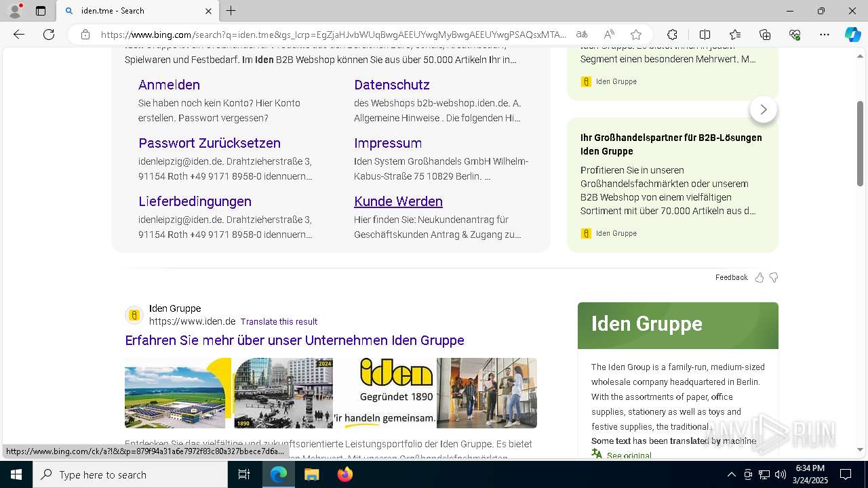Open File Explorer from taskbar
Image resolution: width=868 pixels, height=488 pixels.
(x=311, y=474)
